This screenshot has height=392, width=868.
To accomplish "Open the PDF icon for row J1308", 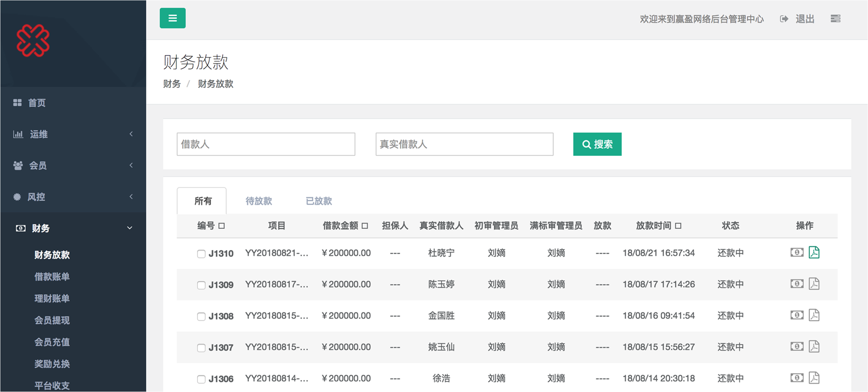I will point(814,315).
